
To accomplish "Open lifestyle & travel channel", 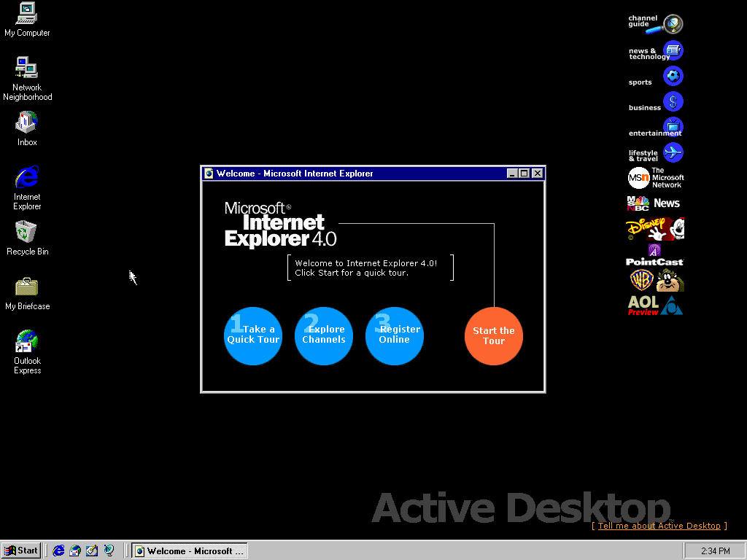I will point(656,153).
